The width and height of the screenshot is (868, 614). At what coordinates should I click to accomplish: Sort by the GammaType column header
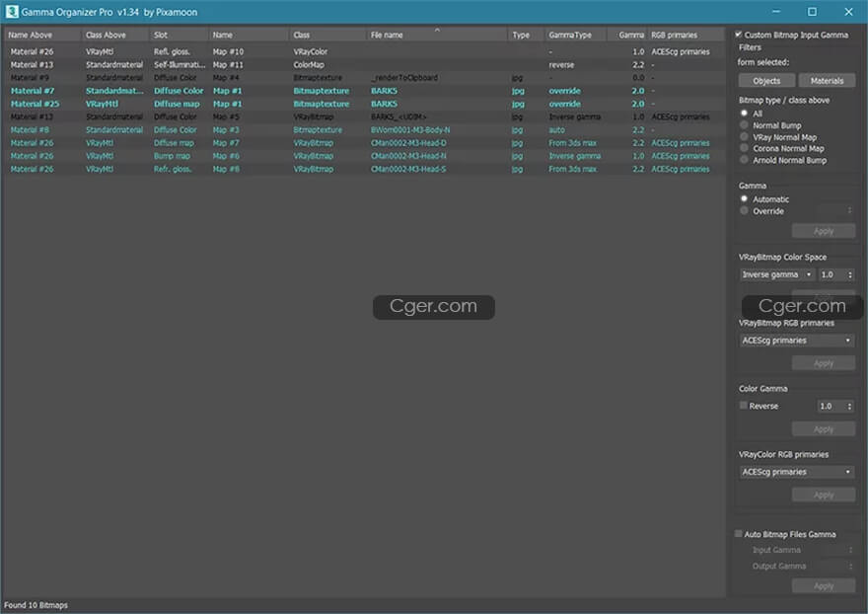point(576,35)
